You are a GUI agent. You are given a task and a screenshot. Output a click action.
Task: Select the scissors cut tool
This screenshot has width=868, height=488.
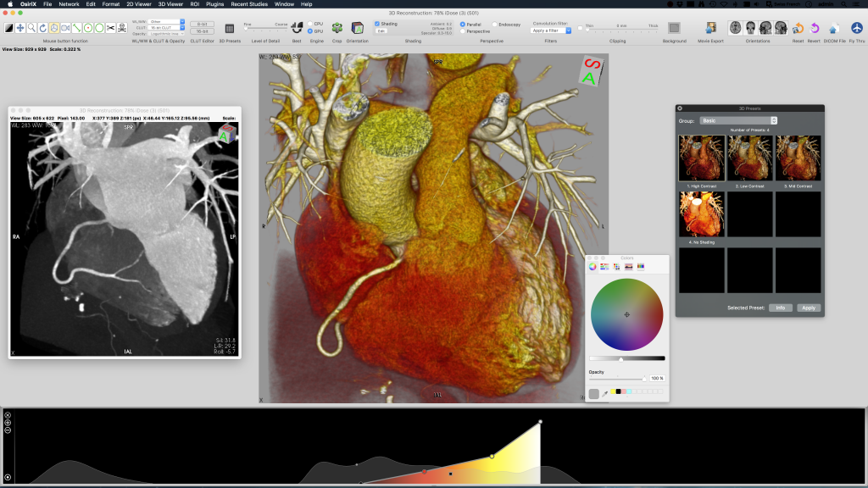click(x=110, y=28)
